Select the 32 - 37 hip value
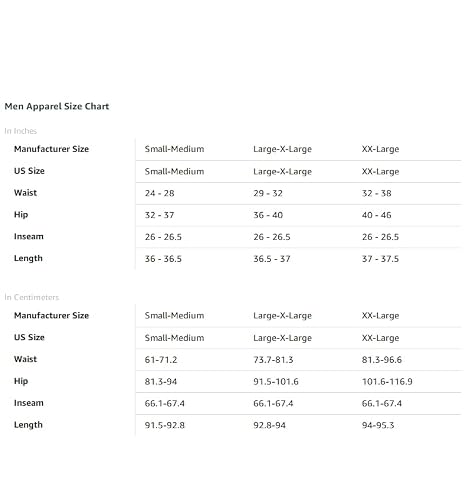This screenshot has height=500, width=472. tap(160, 215)
